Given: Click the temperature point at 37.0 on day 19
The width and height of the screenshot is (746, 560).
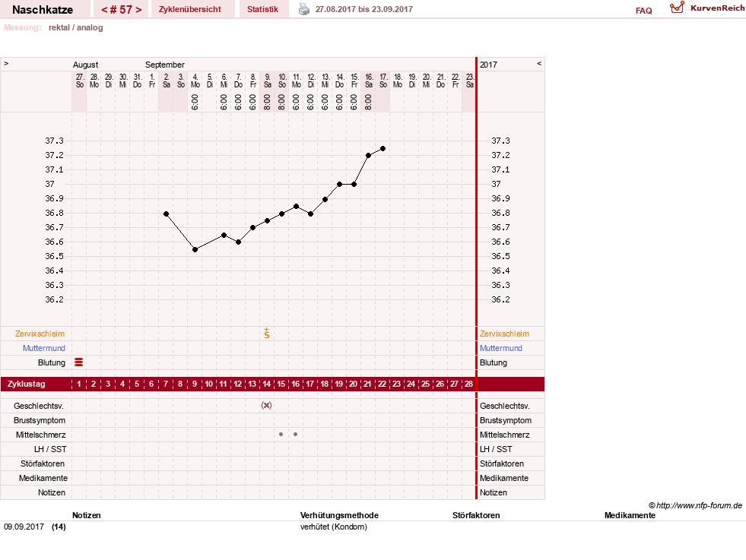Looking at the screenshot, I should click(x=339, y=185).
